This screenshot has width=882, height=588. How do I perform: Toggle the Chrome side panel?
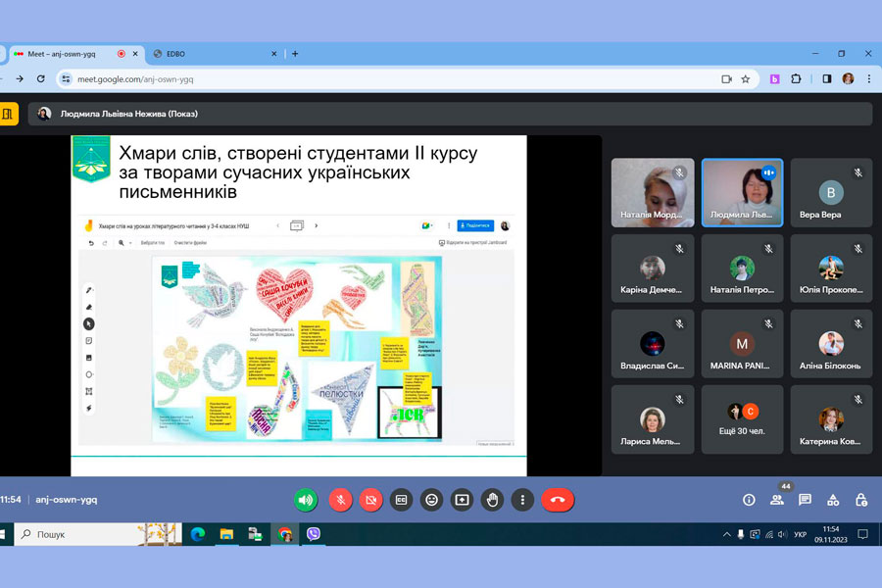tap(827, 79)
